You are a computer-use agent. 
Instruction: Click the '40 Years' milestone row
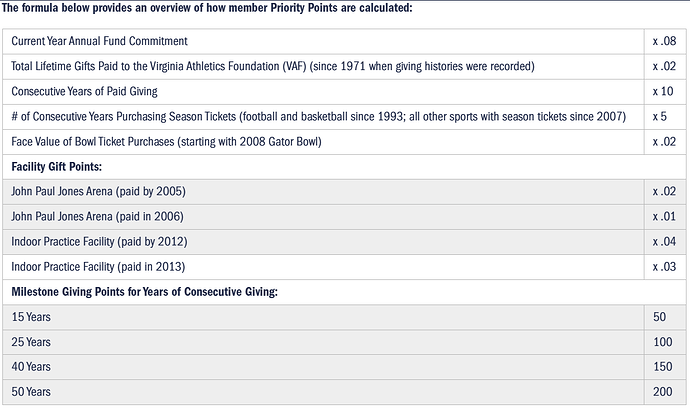point(32,366)
